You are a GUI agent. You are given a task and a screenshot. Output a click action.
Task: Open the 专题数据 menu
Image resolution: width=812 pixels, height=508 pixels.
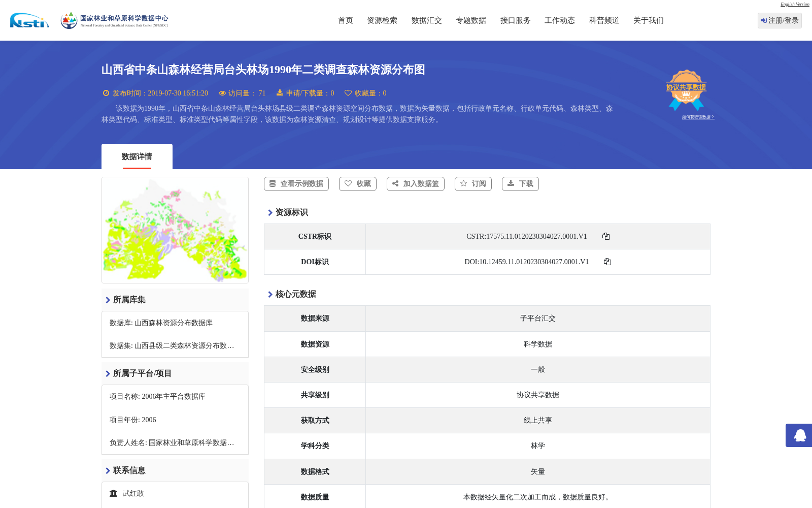point(471,20)
